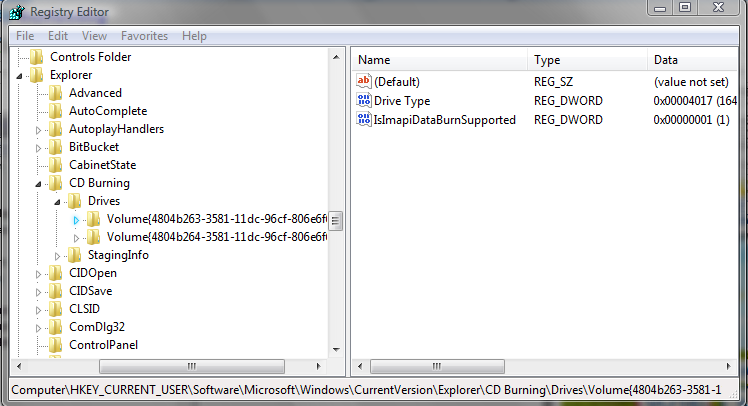Click the "(value not set)" data cell
Image resolution: width=748 pixels, height=406 pixels.
coord(691,82)
